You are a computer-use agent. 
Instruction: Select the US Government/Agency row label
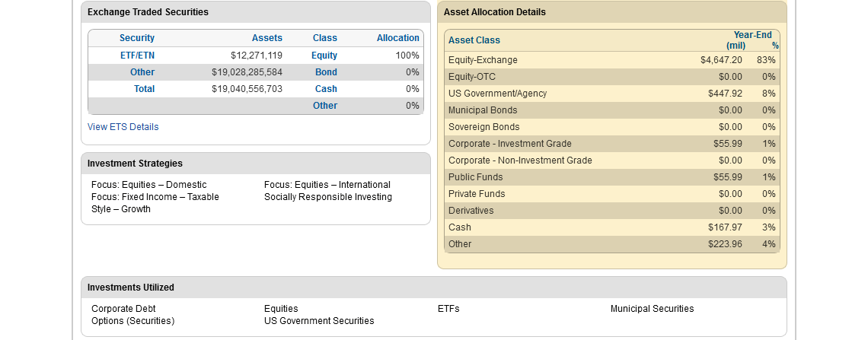coord(497,94)
